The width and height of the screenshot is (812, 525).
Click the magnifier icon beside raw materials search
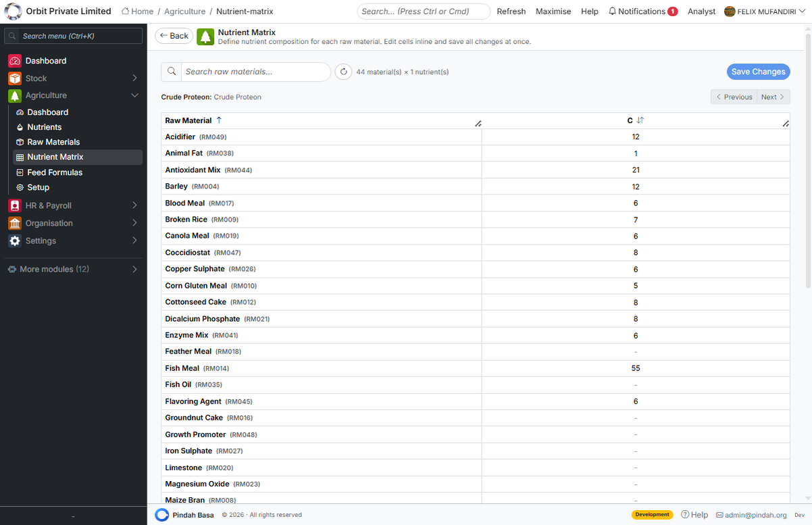pyautogui.click(x=172, y=72)
